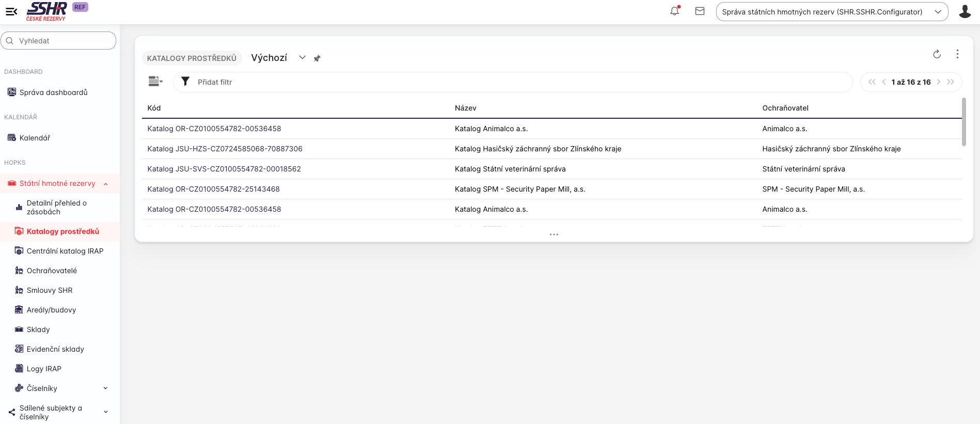Expand Sdílené subjekty a číselníky
The height and width of the screenshot is (424, 980).
click(105, 412)
